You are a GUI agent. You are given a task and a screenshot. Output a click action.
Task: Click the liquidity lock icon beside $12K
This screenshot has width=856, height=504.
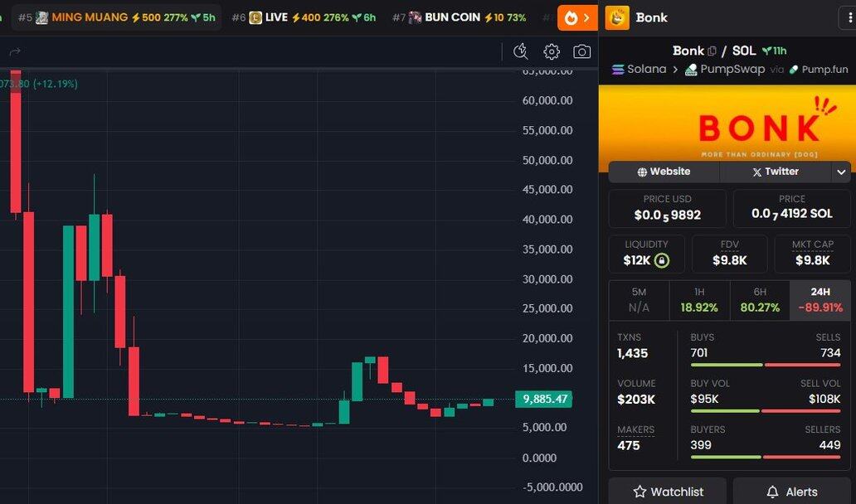(x=662, y=260)
